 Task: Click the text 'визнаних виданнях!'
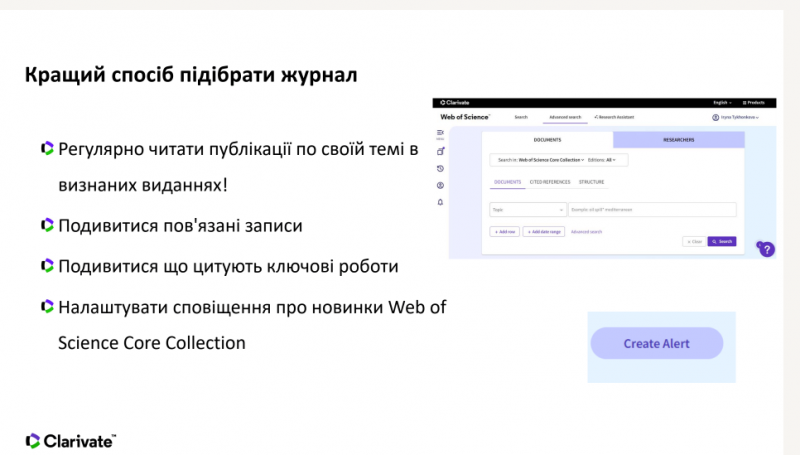point(143,185)
